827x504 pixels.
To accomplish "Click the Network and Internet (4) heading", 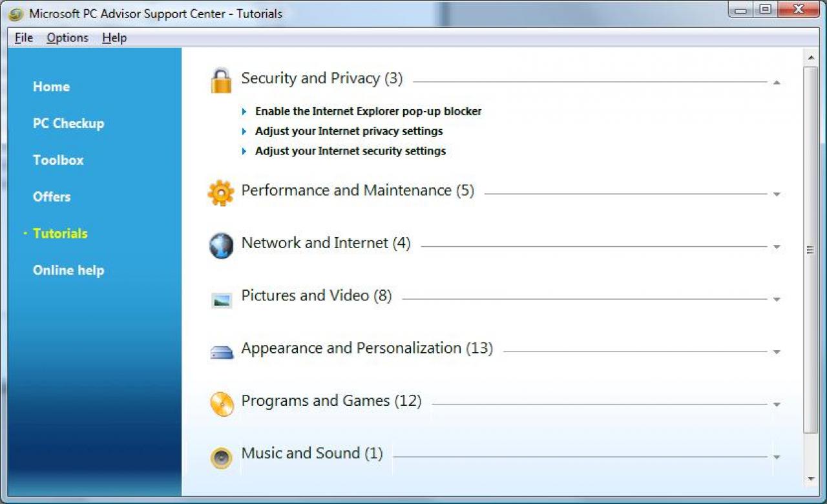I will coord(326,243).
